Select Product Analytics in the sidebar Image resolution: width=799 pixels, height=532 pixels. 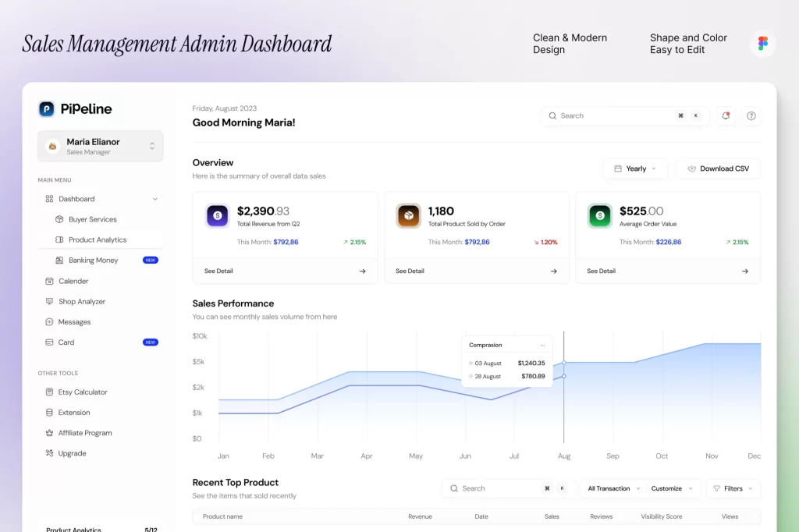[x=98, y=239]
